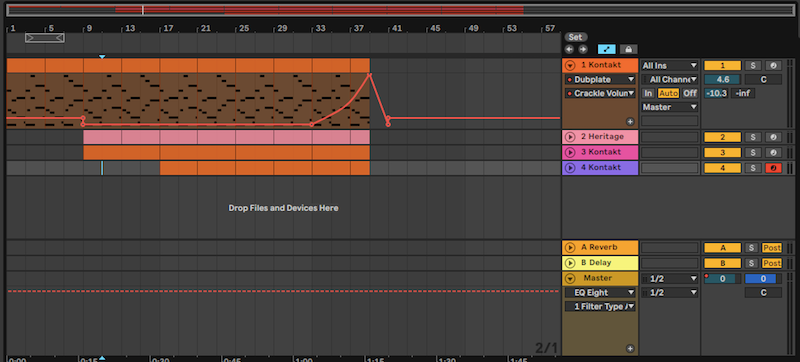Viewport: 800px width, 362px height.
Task: Unfold the 2 Heritage track
Action: coord(570,137)
